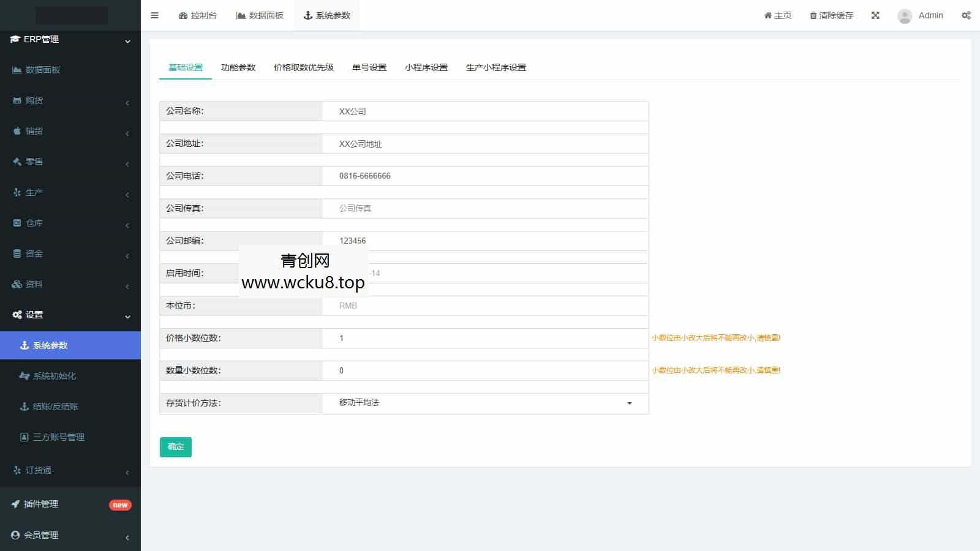Expand the 生产 production submenu
Viewport: 980px width, 551px height.
click(35, 192)
